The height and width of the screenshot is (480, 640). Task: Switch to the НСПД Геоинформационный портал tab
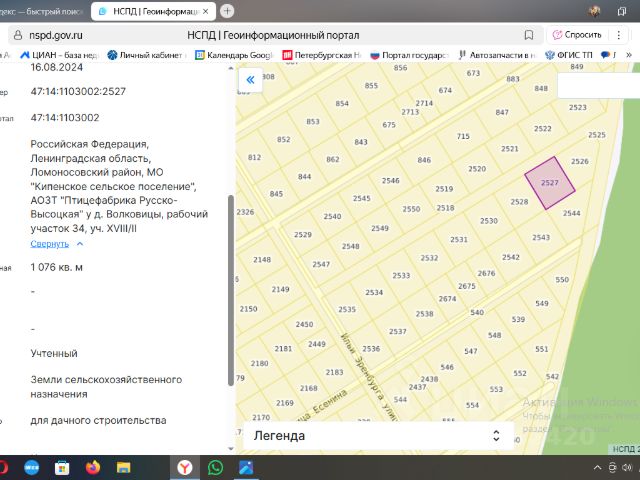point(155,11)
